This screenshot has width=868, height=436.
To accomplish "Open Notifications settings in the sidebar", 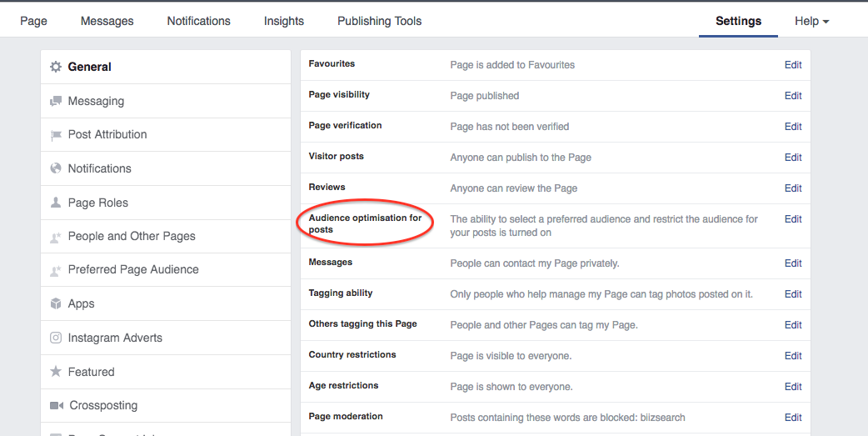I will click(x=166, y=168).
